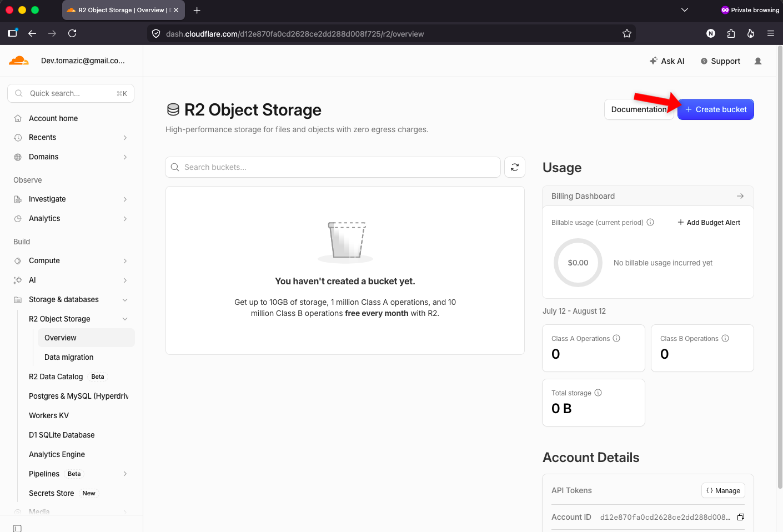Open the browser sidebar panel icon
The width and height of the screenshot is (783, 532).
point(12,33)
